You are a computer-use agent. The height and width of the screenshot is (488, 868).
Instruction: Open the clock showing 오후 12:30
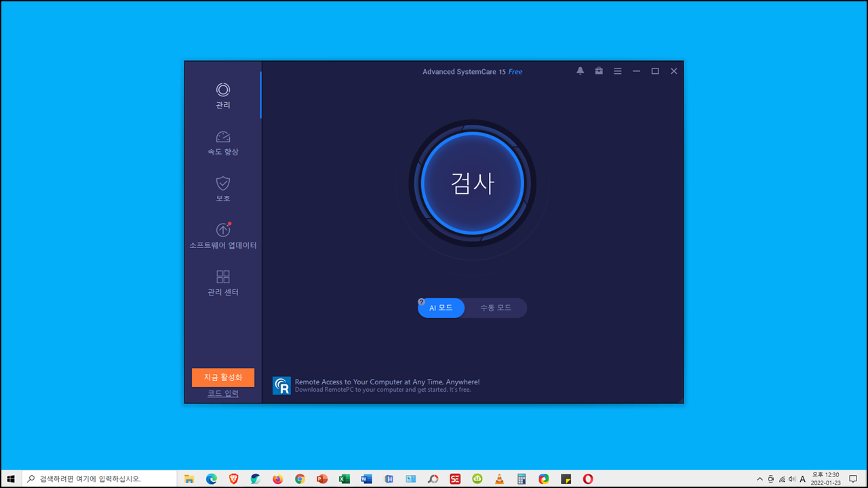coord(825,479)
